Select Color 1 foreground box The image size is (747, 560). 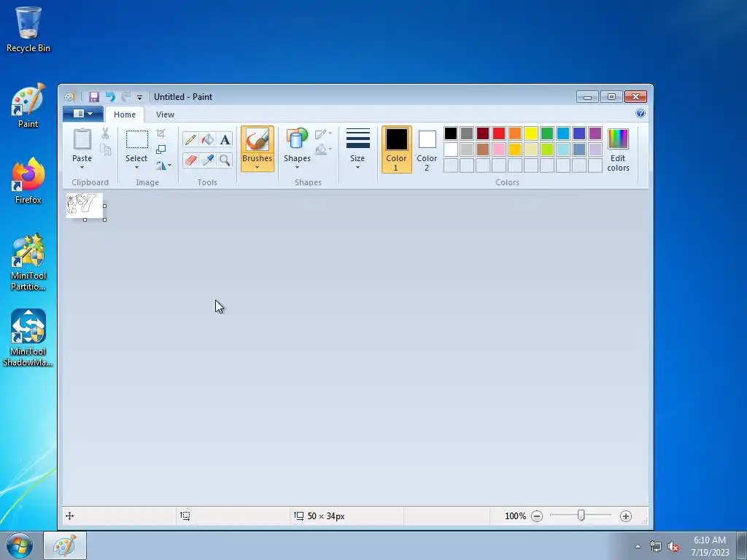click(396, 149)
